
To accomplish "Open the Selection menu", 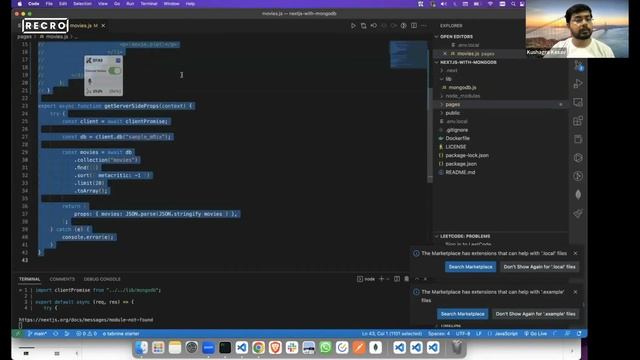I will pos(82,4).
